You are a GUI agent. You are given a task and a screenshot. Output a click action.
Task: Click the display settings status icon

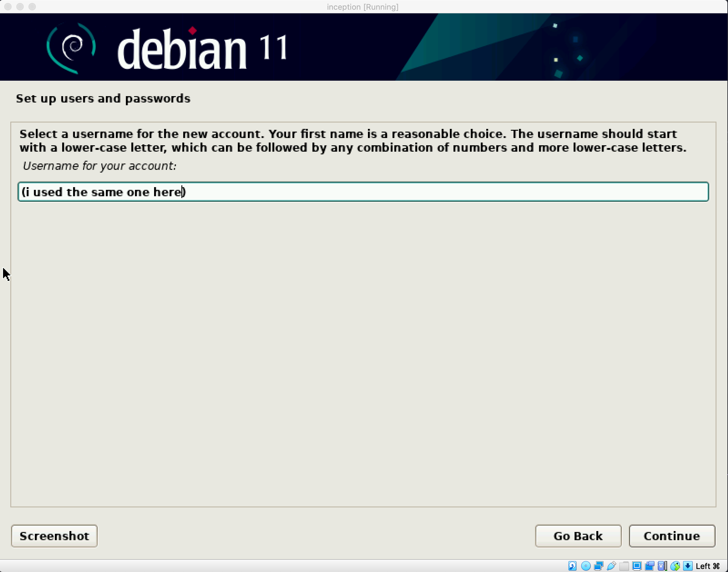tap(637, 566)
